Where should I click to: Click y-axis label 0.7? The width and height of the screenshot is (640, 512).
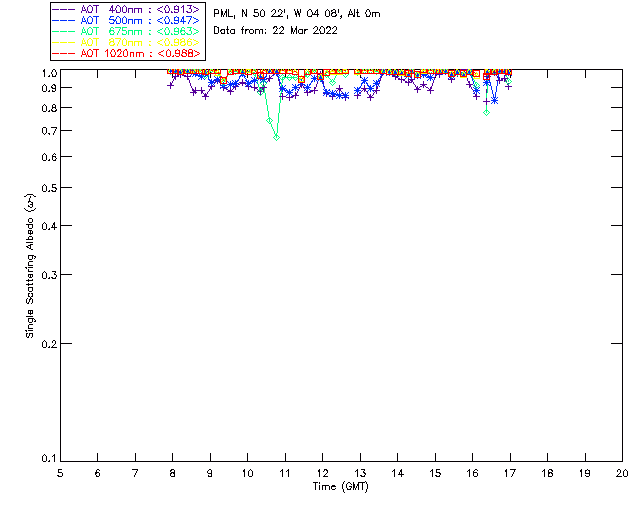point(48,131)
